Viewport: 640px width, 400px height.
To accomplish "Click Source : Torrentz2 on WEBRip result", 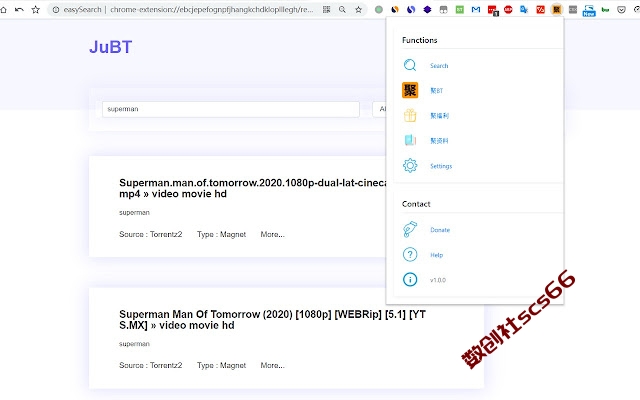I will click(x=151, y=365).
